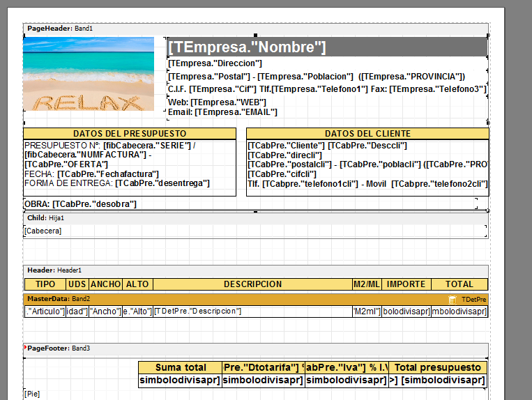This screenshot has width=532, height=400.
Task: Select the IMPORTE column header
Action: click(406, 284)
